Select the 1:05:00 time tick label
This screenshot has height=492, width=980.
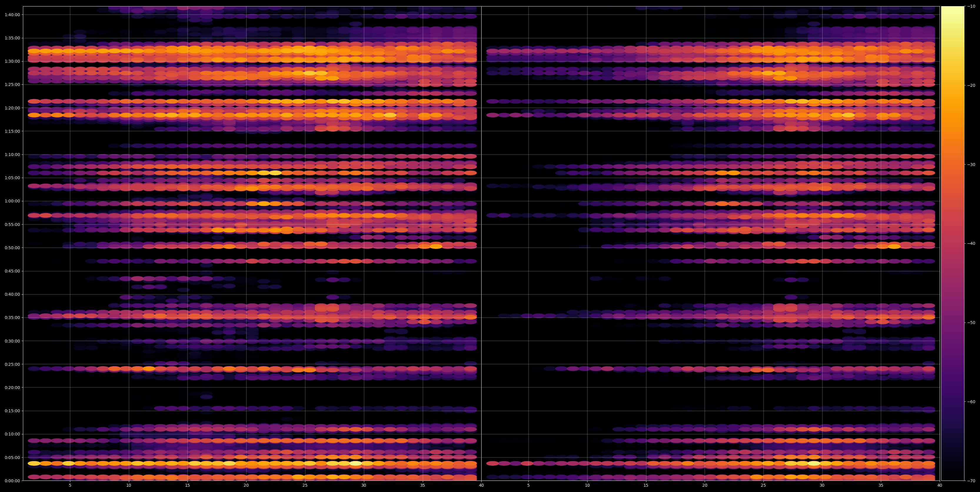[x=12, y=178]
